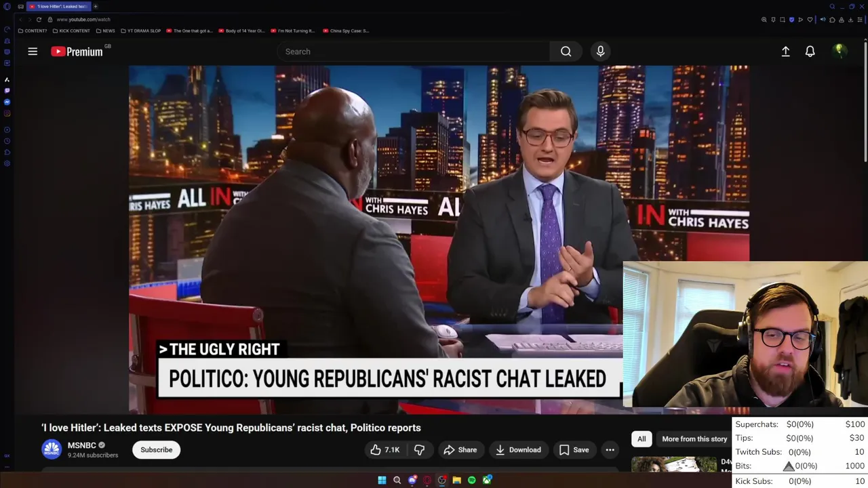868x488 pixels.
Task: Click the Superchats goal row
Action: pyautogui.click(x=800, y=424)
